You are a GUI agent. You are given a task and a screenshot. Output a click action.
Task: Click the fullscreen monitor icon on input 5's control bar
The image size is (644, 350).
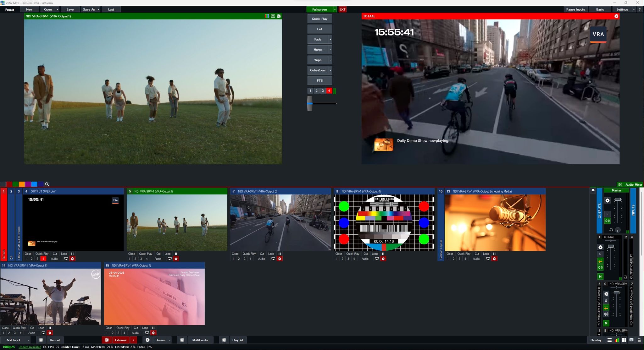(x=170, y=259)
